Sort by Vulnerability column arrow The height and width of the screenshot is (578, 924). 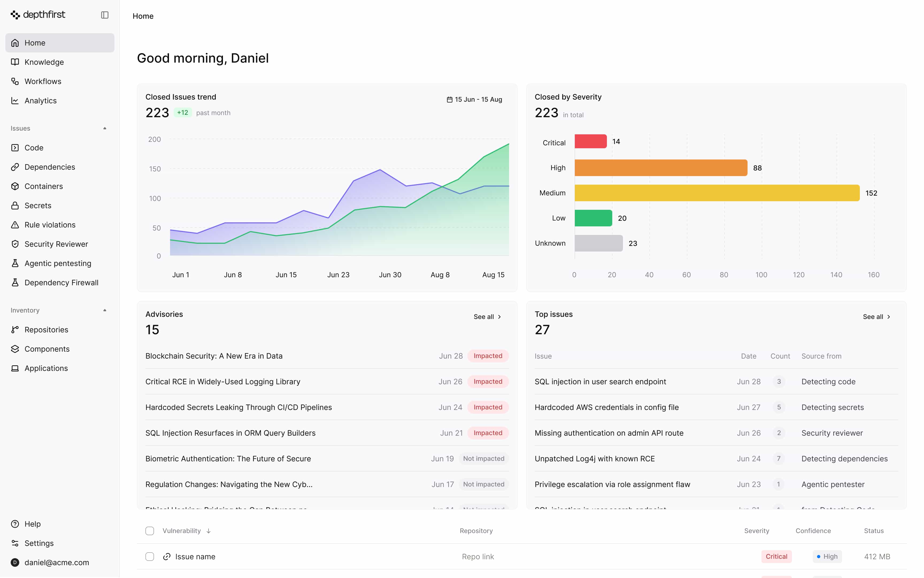click(209, 531)
